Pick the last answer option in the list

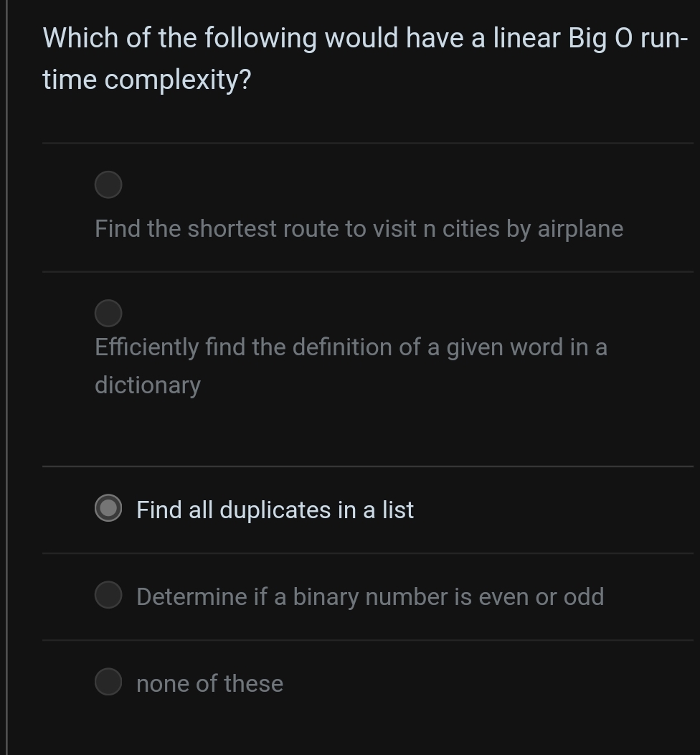point(209,683)
